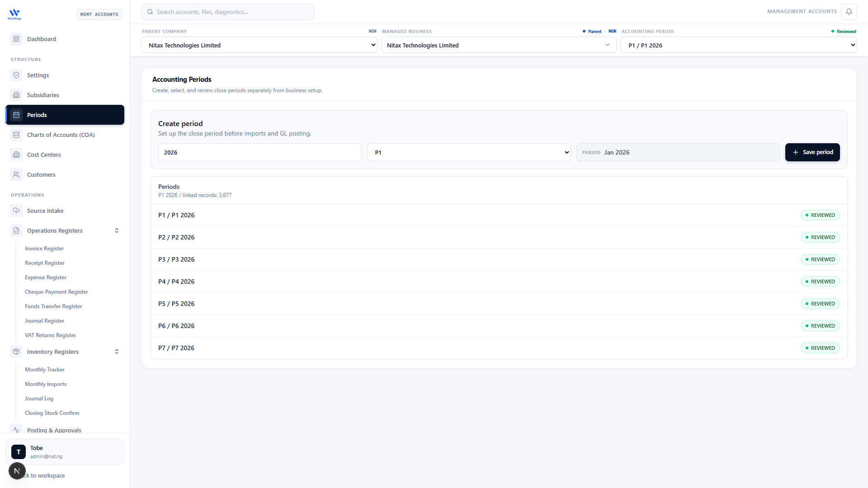Click the Inventory Registers box icon
The height and width of the screenshot is (488, 868).
pos(16,352)
